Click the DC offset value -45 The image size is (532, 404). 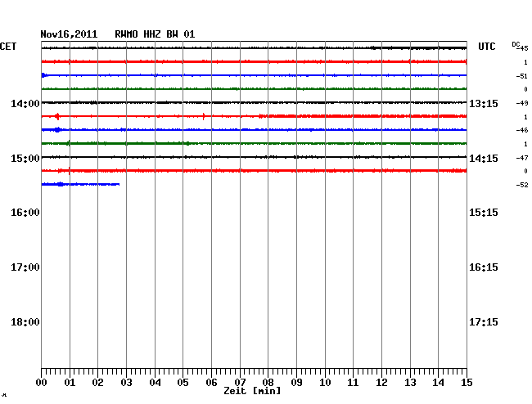pyautogui.click(x=523, y=48)
